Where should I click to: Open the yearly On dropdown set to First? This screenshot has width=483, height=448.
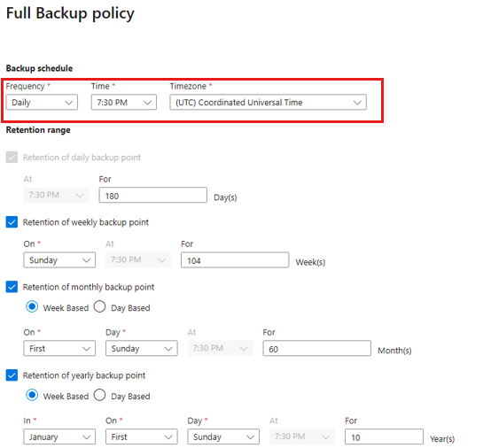142,436
